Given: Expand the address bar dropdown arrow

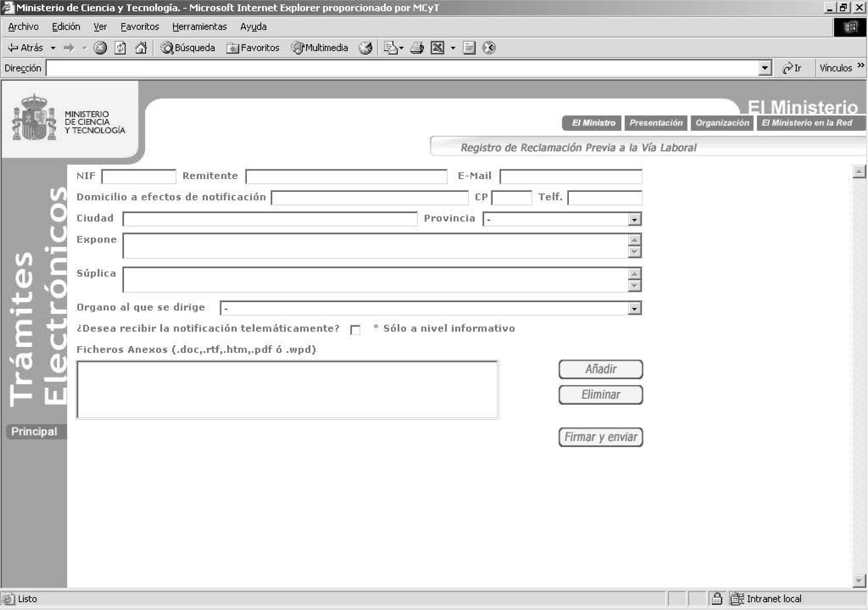Looking at the screenshot, I should coord(765,69).
